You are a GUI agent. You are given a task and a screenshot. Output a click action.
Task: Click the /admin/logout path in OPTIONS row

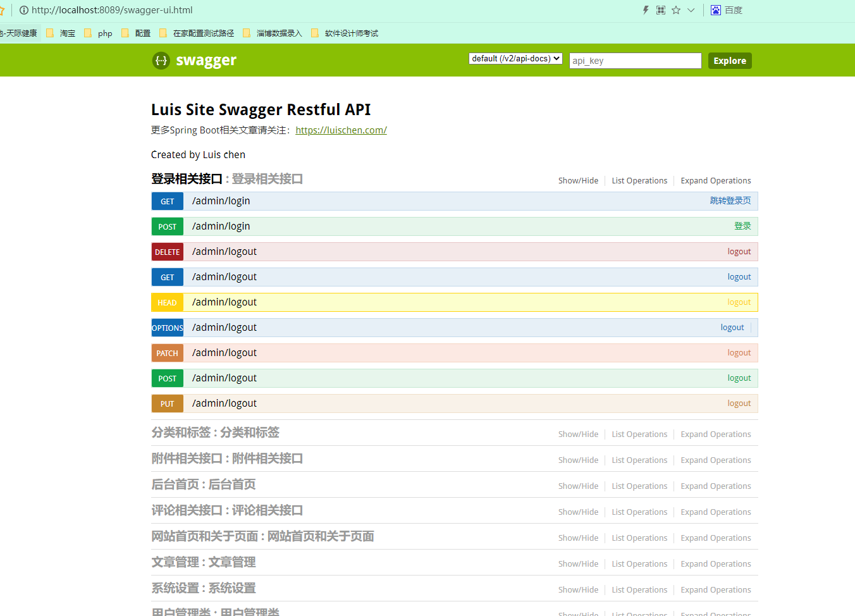(x=225, y=328)
